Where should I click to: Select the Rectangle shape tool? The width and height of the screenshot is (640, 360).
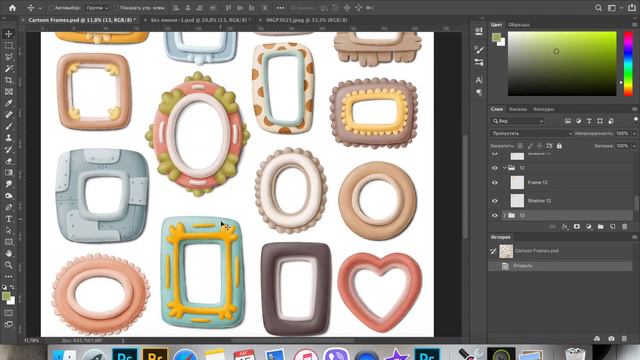coord(9,242)
